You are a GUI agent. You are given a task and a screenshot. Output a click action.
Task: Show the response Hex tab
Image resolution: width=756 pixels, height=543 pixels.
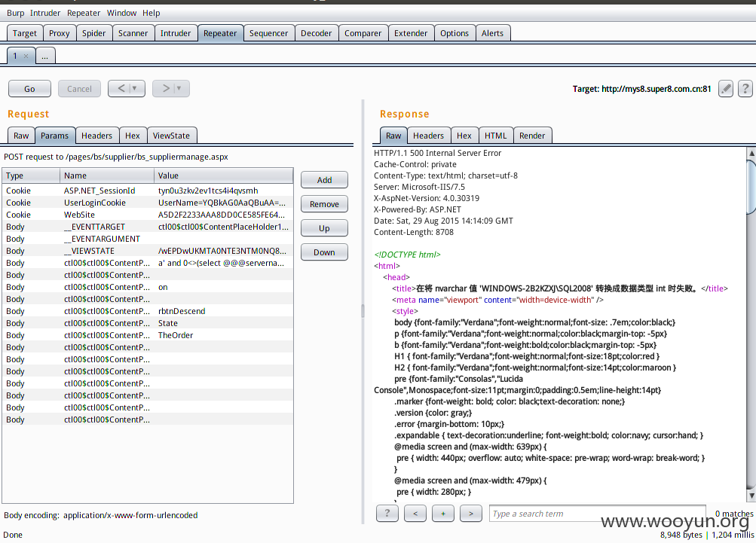(464, 136)
